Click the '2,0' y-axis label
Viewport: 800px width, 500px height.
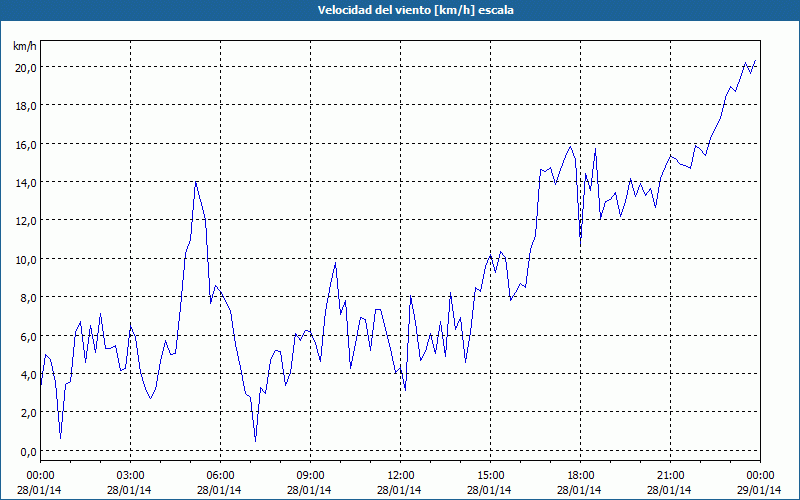[x=28, y=413]
